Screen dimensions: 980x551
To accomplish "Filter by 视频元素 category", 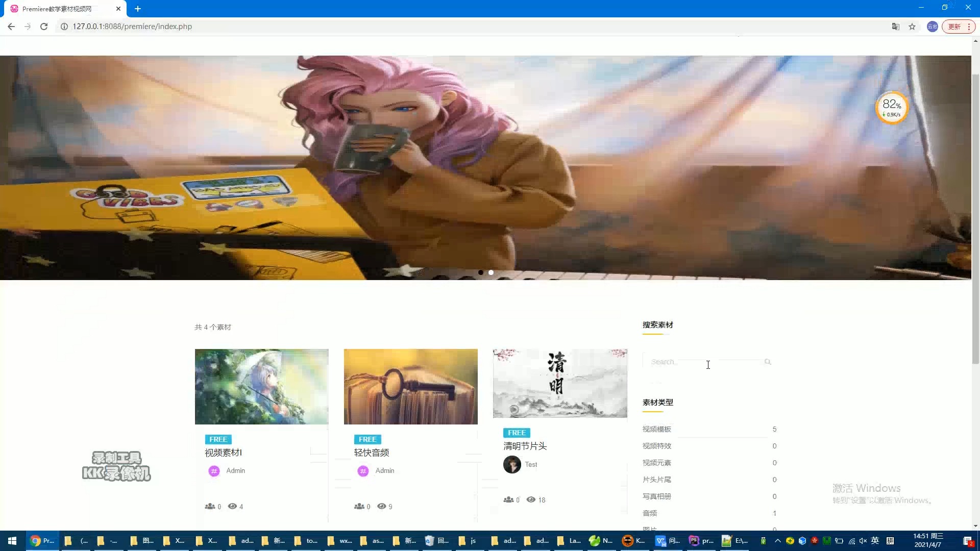I will (657, 463).
